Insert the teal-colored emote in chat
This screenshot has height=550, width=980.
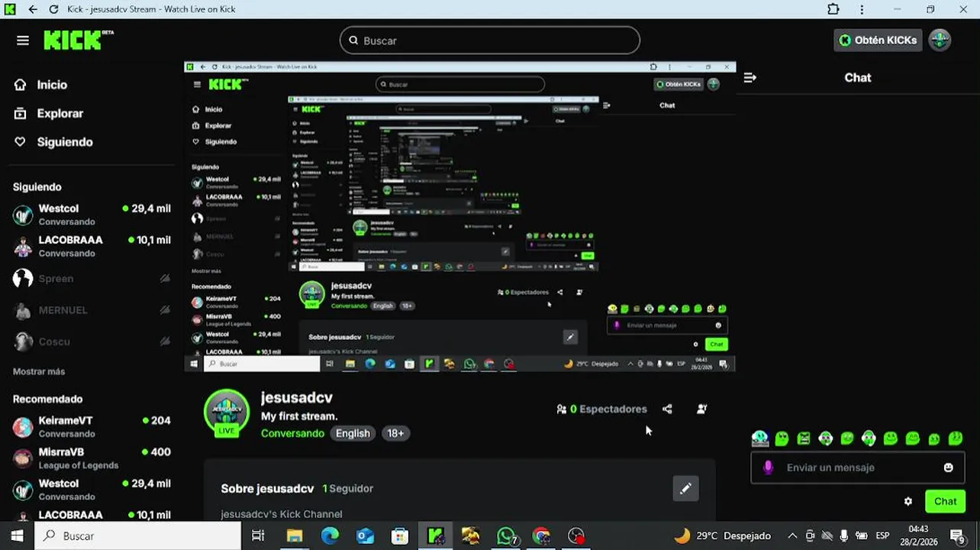pos(760,438)
